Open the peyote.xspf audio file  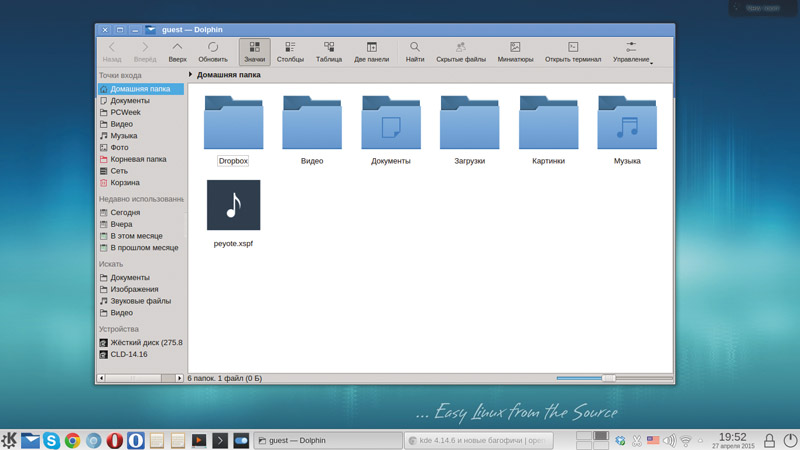tap(233, 206)
